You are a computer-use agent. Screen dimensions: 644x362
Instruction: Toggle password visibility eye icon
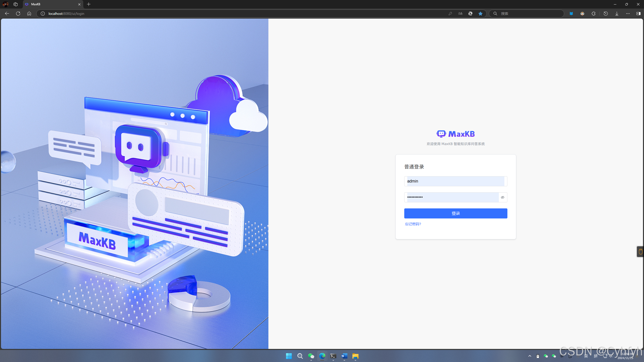click(503, 197)
